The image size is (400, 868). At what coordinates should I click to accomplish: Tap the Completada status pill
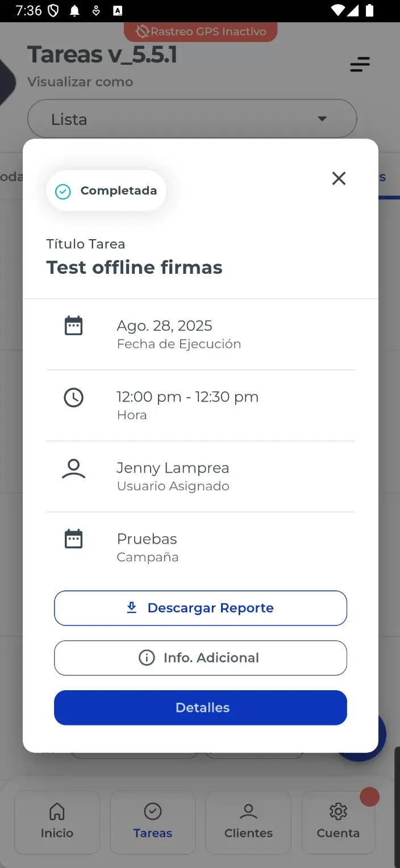coord(106,190)
